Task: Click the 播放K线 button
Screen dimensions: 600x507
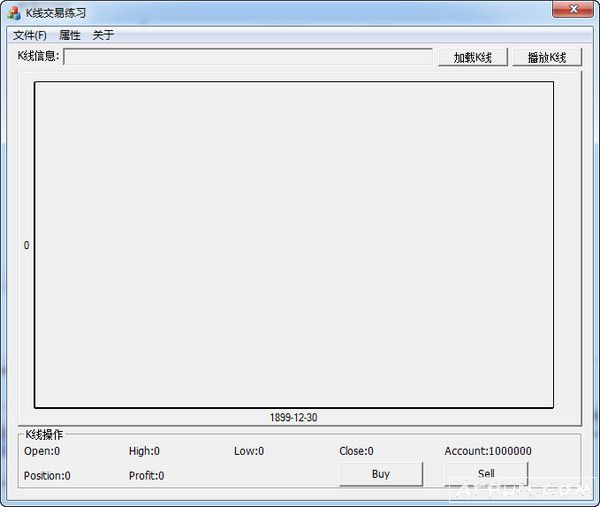Action: point(547,57)
